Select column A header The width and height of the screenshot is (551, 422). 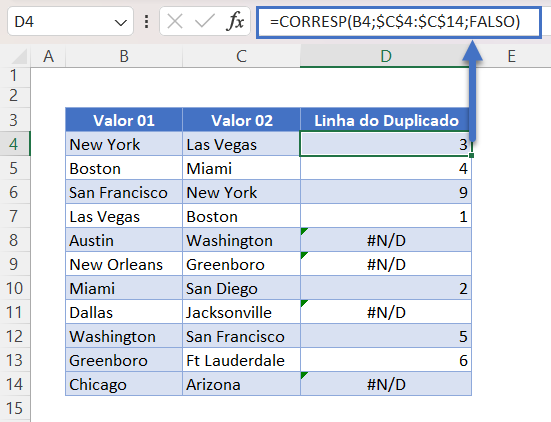48,56
